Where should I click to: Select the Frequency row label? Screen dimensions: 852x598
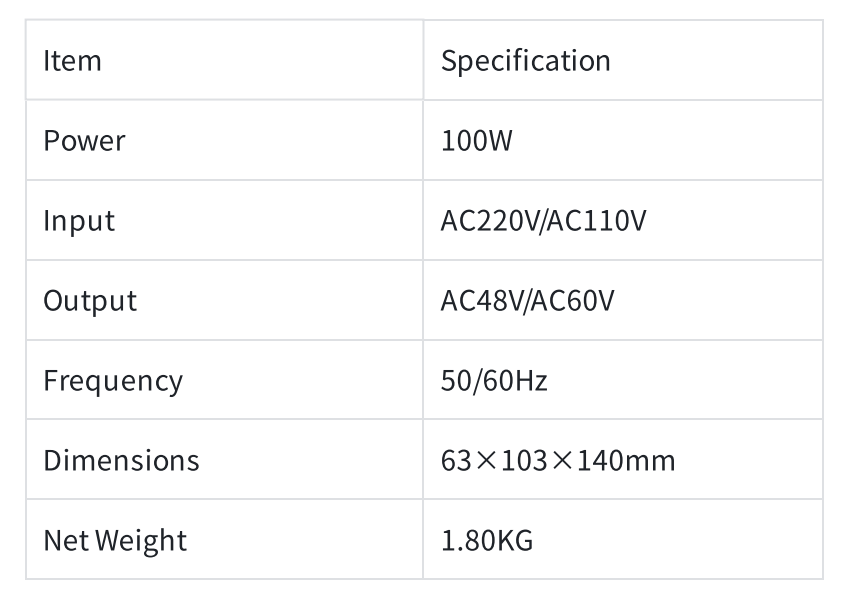[x=113, y=381]
